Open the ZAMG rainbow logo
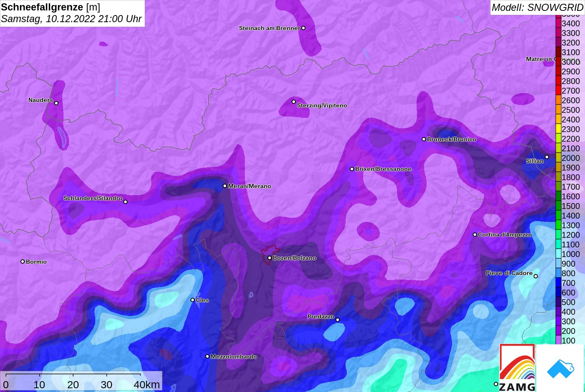 click(x=517, y=368)
